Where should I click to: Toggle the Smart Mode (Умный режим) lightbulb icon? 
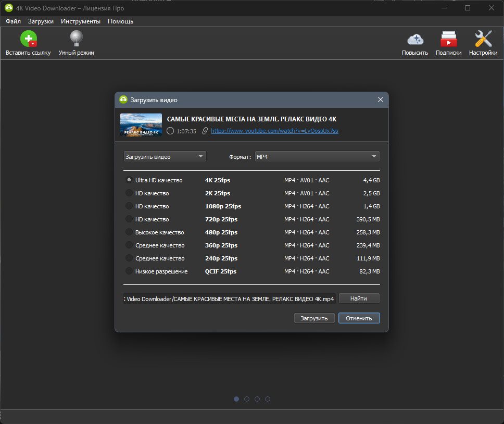[x=76, y=39]
